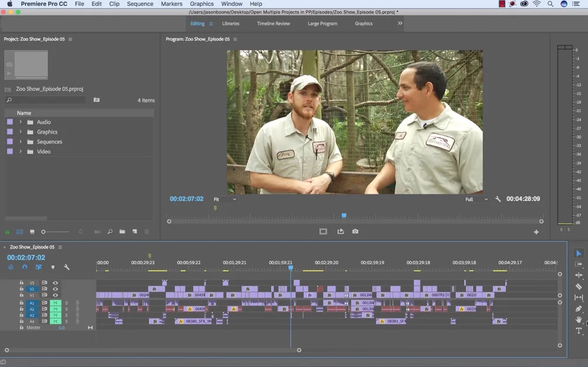This screenshot has height=367, width=588.
Task: Select the Type tool
Action: click(x=579, y=331)
